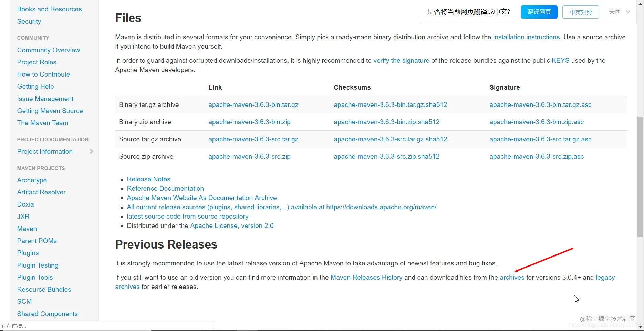This screenshot has height=331, width=644.
Task: Open the Doxia project link
Action: coord(25,204)
